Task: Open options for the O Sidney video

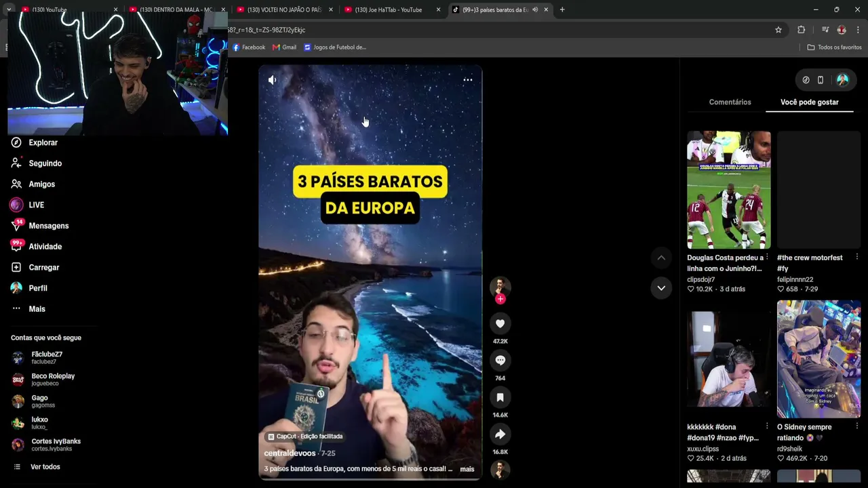Action: click(x=857, y=426)
